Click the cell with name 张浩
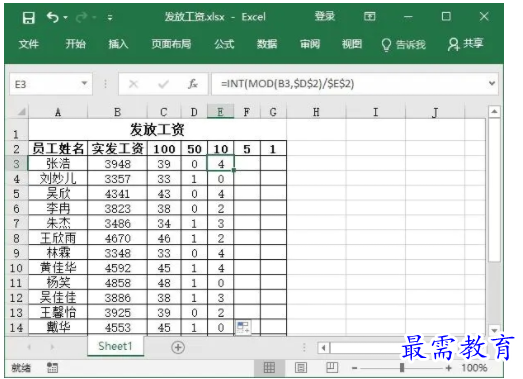Viewport: 523px width, 379px height. point(58,163)
